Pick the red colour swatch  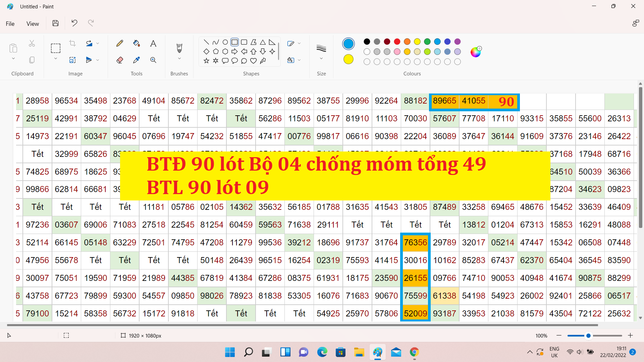(397, 42)
